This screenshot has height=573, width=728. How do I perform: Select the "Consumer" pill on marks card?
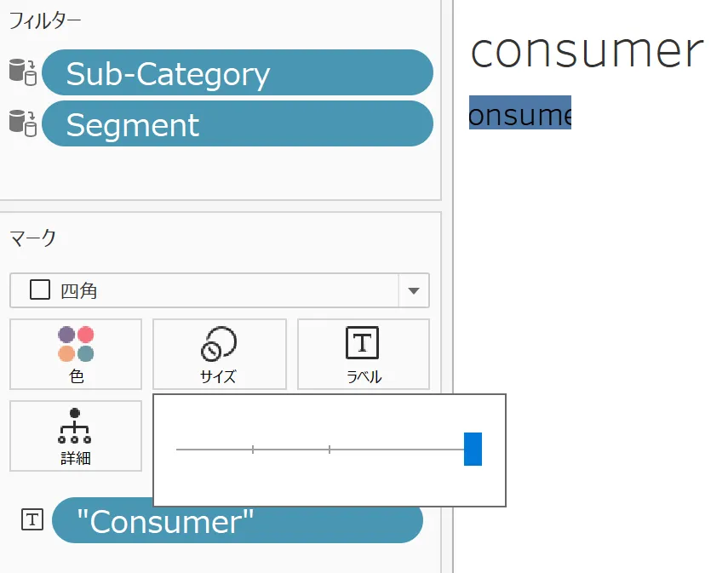click(237, 521)
